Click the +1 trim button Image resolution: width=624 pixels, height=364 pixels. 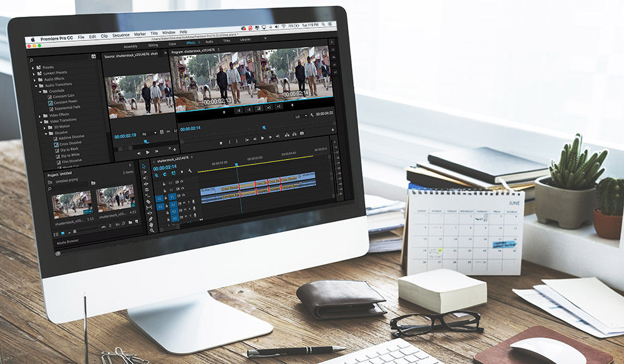pyautogui.click(x=269, y=108)
